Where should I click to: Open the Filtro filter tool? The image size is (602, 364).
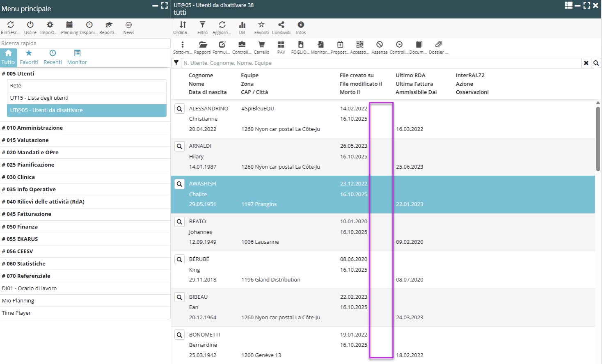click(x=202, y=25)
